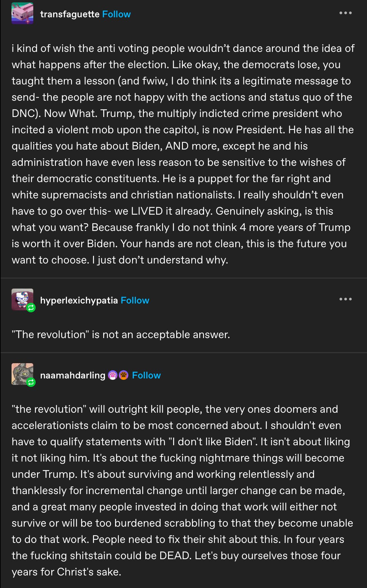Open the options menu on transfaguette's post

[345, 13]
